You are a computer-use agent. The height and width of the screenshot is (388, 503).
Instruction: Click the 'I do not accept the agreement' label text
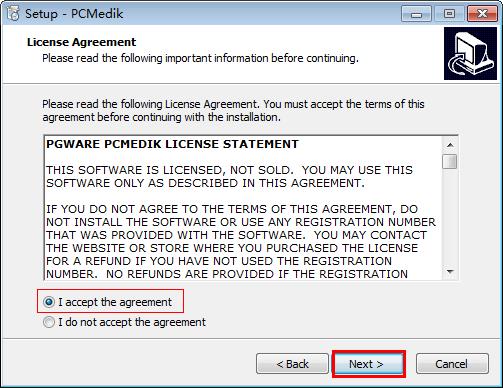[x=132, y=322]
